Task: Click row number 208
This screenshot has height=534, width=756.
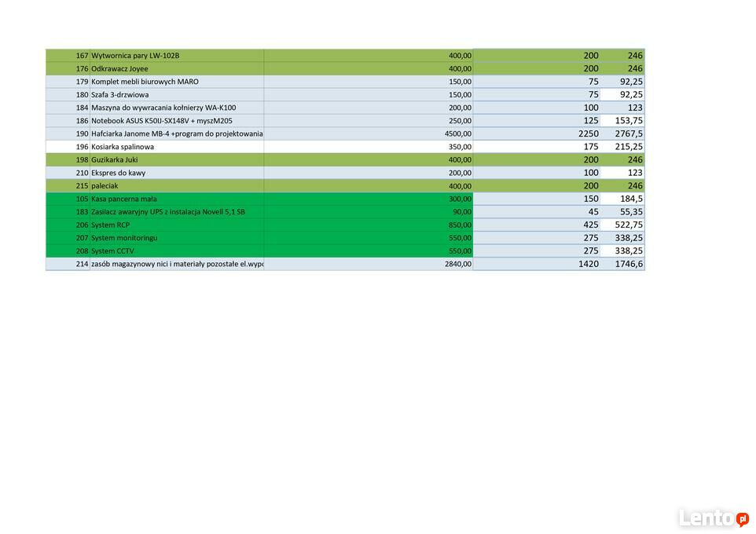Action: 68,251
